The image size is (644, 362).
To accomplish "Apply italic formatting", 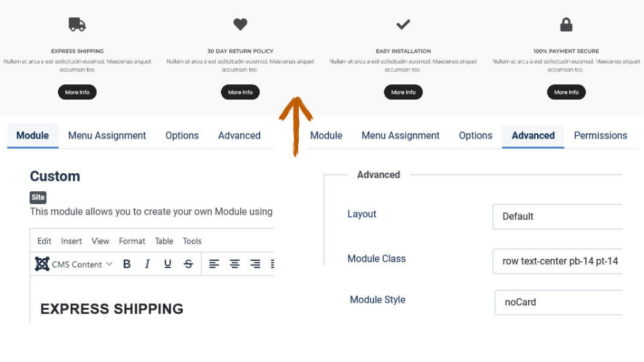I will click(x=147, y=264).
